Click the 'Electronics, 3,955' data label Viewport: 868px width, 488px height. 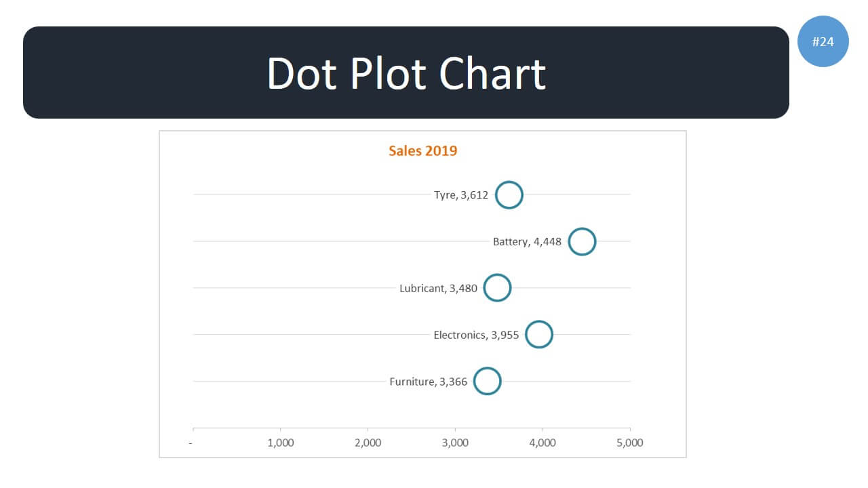pos(476,335)
